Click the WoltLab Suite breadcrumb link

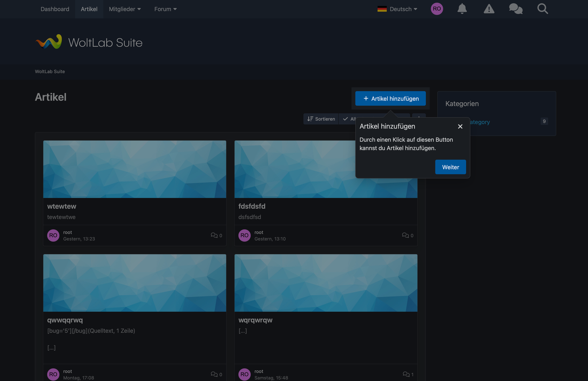[x=50, y=71]
